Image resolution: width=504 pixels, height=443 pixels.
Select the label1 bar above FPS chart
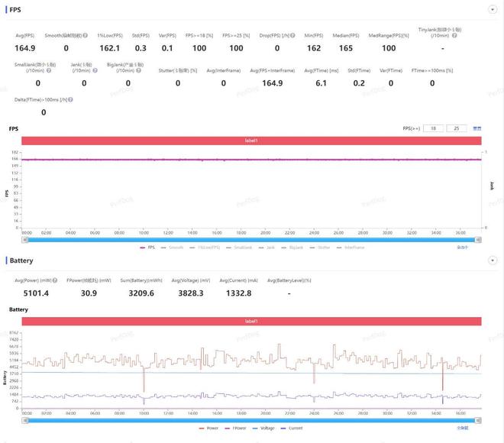[x=252, y=141]
